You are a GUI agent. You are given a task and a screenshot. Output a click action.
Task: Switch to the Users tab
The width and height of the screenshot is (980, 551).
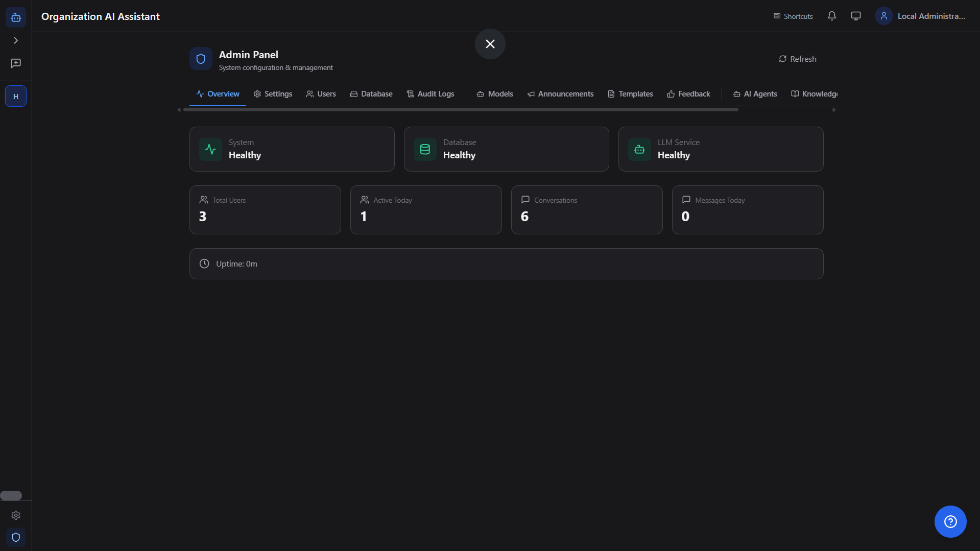pyautogui.click(x=321, y=94)
